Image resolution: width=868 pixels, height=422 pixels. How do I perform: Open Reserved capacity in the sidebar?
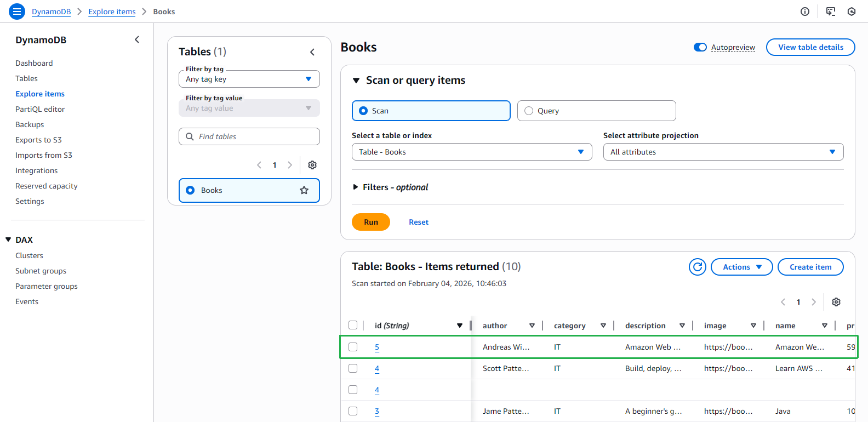(47, 186)
